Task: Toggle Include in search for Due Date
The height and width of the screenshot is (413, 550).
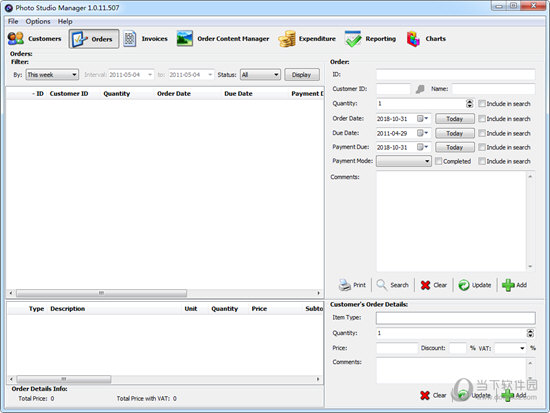Action: pos(482,133)
